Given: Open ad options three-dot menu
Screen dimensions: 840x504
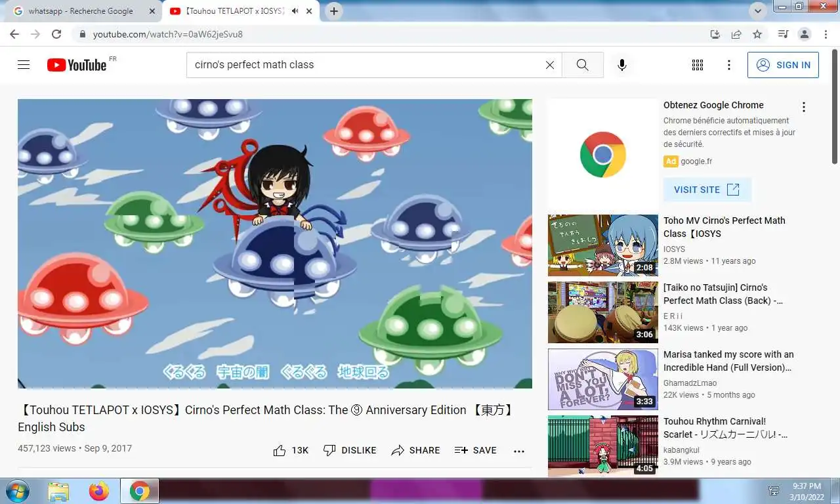Looking at the screenshot, I should pos(803,107).
